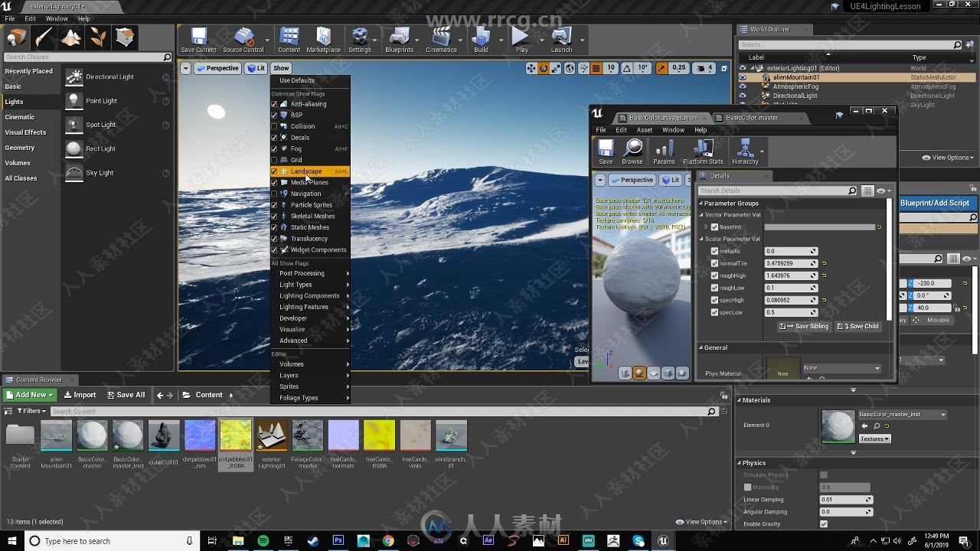Open the Settings toolbar icon
Viewport: 980px width, 551px height.
click(x=359, y=40)
